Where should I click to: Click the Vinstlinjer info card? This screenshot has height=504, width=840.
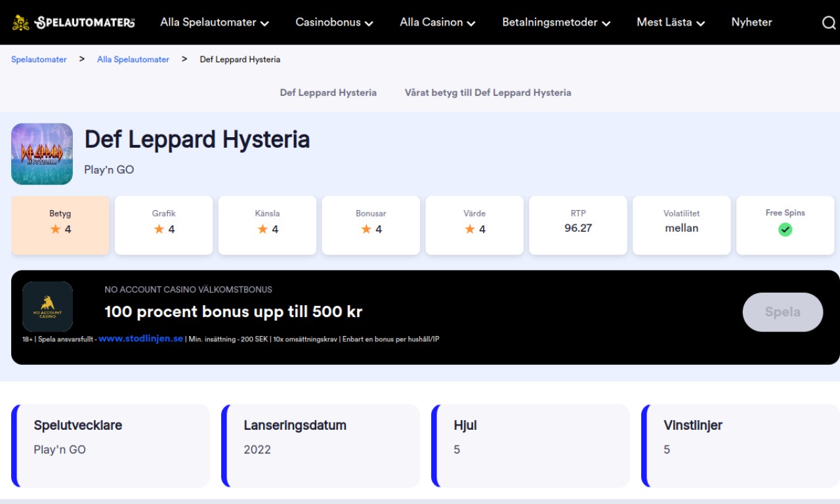pyautogui.click(x=741, y=446)
